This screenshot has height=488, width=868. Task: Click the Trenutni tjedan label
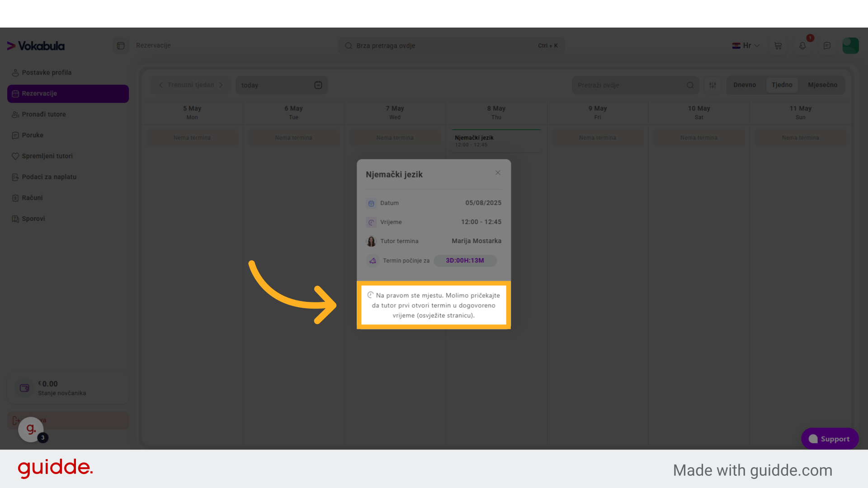point(191,85)
